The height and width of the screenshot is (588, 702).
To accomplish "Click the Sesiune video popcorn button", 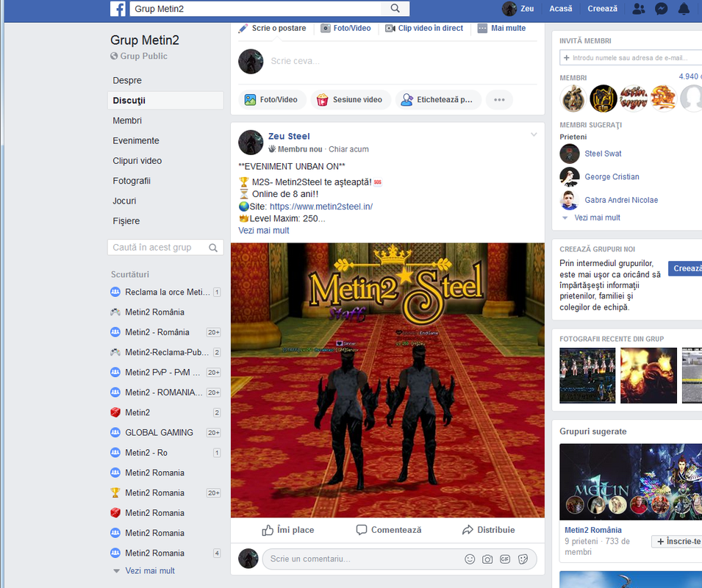I will click(x=351, y=100).
